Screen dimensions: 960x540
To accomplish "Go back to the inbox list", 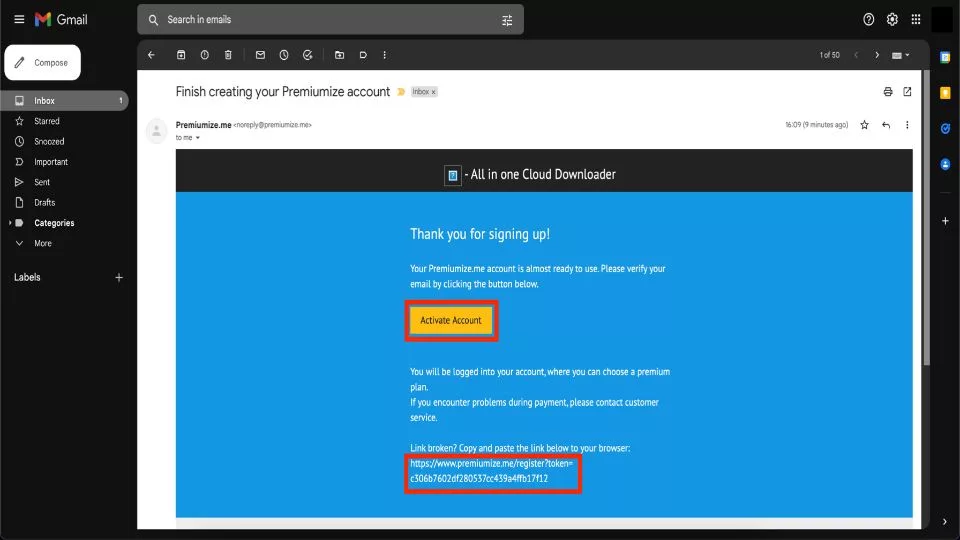I will click(151, 55).
